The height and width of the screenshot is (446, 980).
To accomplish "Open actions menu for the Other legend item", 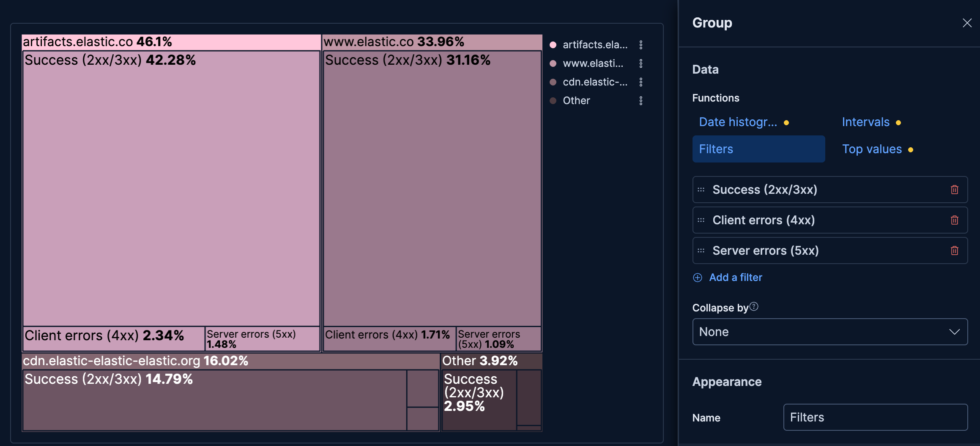I will point(642,100).
